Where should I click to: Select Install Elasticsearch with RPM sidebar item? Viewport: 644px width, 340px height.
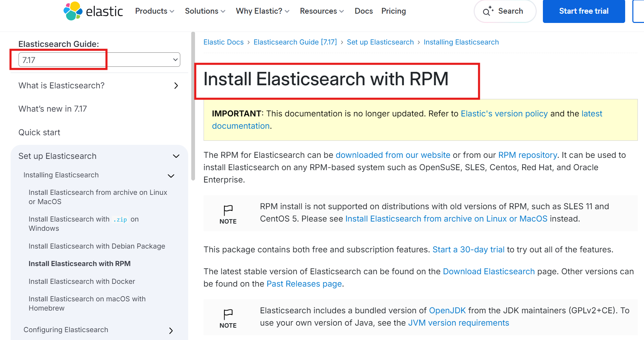pos(80,264)
